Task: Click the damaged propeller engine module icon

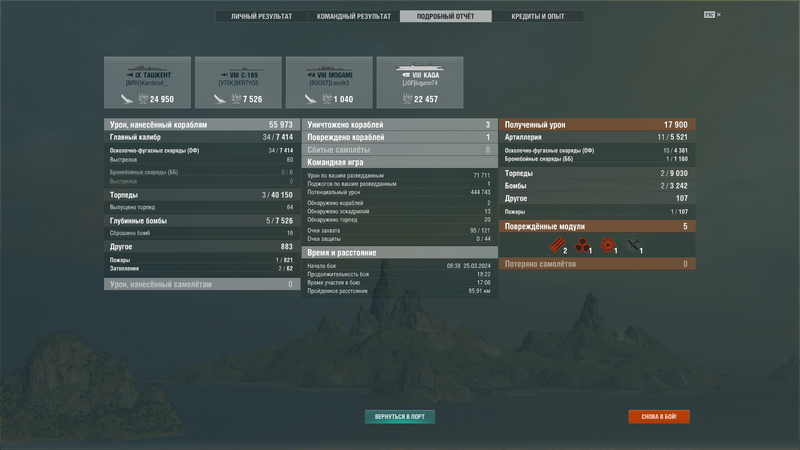Action: (x=581, y=246)
